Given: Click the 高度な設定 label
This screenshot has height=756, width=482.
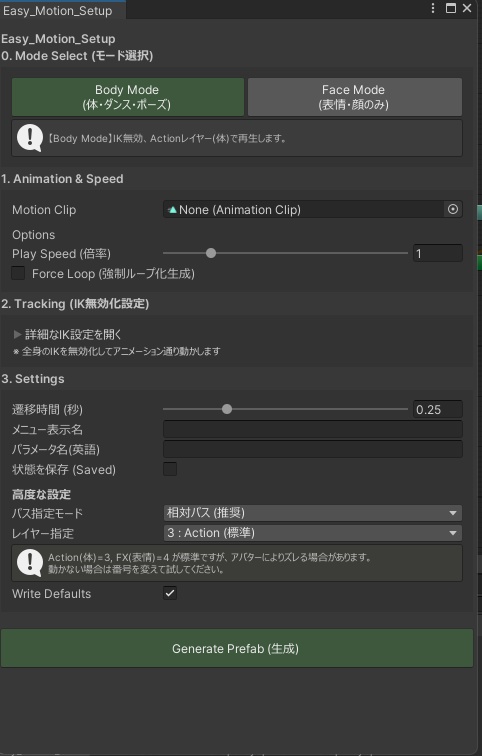Looking at the screenshot, I should tap(41, 494).
